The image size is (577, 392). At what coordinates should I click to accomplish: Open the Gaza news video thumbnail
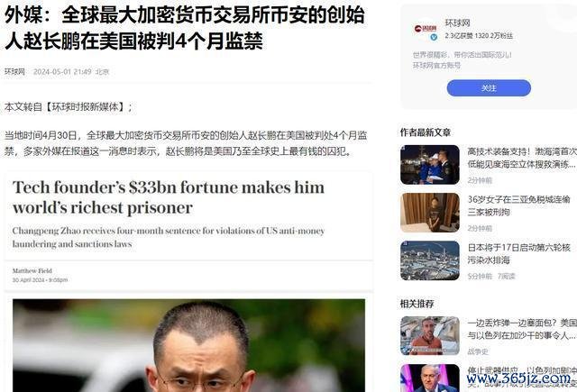pyautogui.click(x=430, y=335)
